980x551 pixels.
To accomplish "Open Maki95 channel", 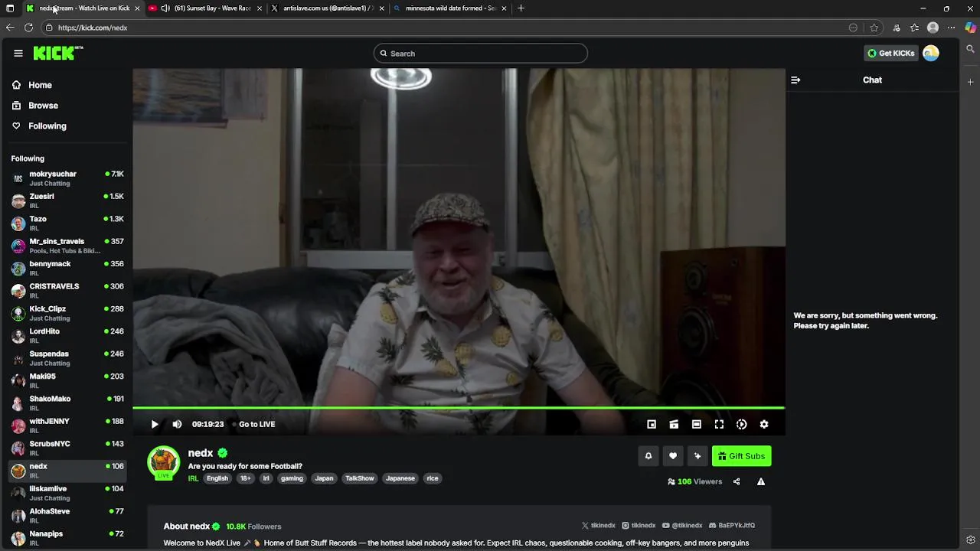I will 67,380.
